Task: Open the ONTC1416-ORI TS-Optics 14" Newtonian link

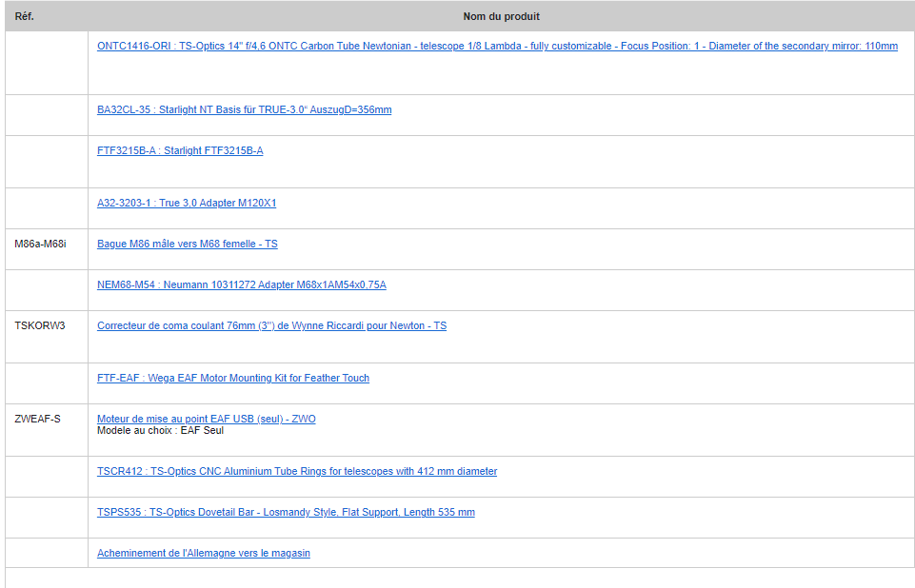Action: pyautogui.click(x=497, y=46)
